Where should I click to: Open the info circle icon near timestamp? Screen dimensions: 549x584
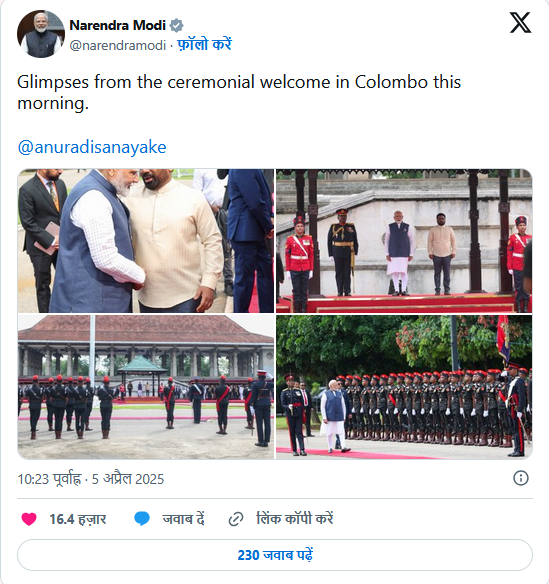pyautogui.click(x=521, y=478)
